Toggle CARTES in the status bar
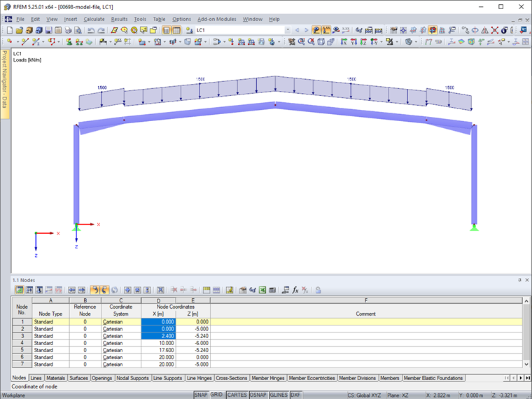This screenshot has width=532, height=399. click(237, 395)
